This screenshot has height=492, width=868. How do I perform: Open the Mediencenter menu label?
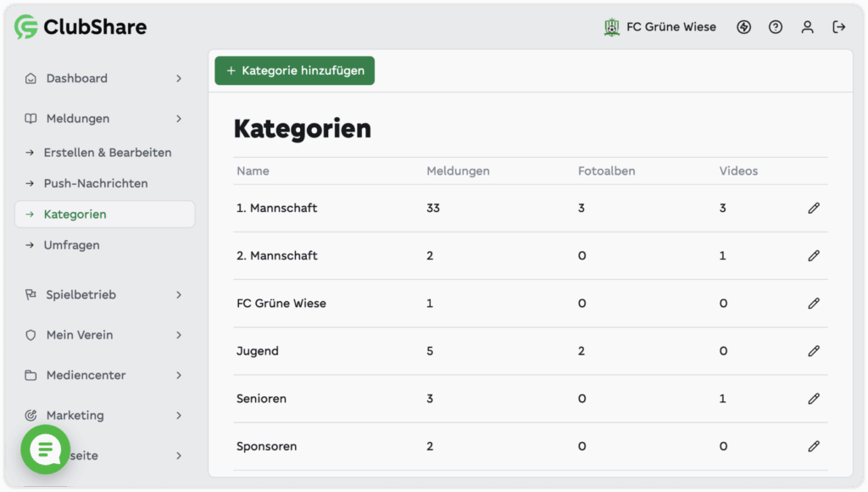[86, 375]
